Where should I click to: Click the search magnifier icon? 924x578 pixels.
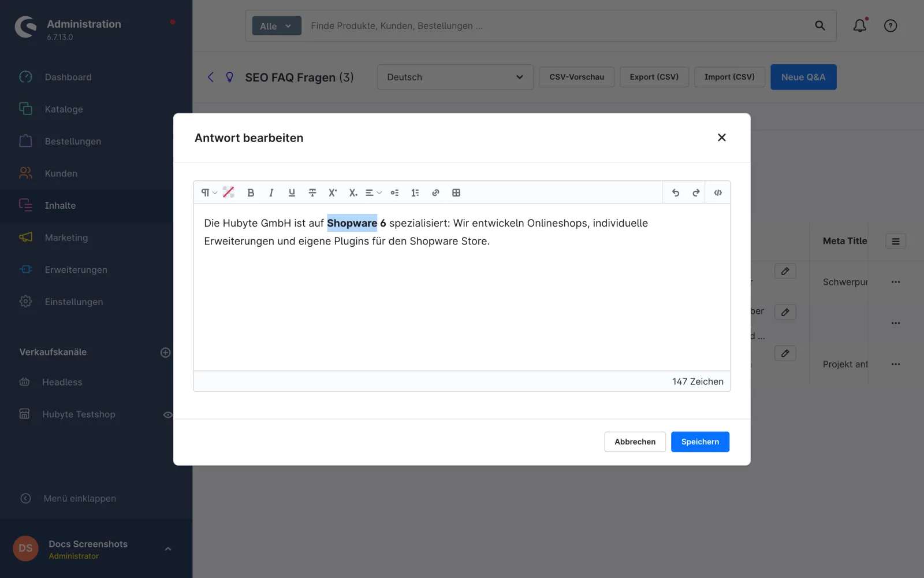820,25
